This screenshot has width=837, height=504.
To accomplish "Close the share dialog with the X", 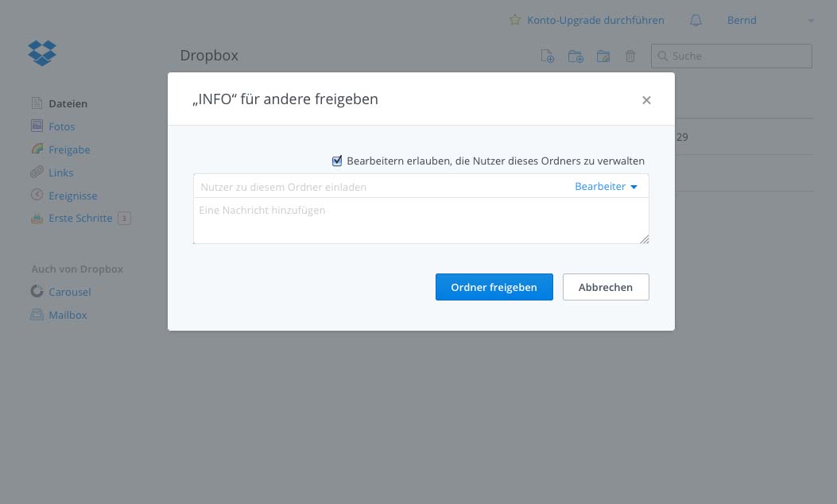I will (646, 100).
